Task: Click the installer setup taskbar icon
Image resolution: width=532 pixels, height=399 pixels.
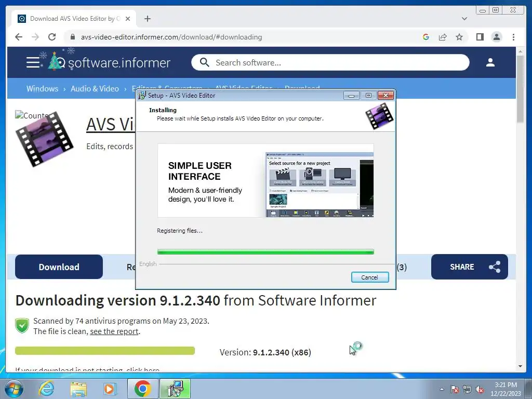Action: point(175,389)
